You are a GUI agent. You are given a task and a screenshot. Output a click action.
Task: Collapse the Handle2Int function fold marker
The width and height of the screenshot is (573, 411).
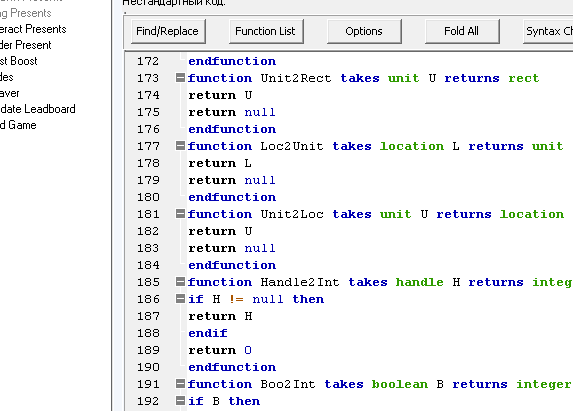pos(180,281)
